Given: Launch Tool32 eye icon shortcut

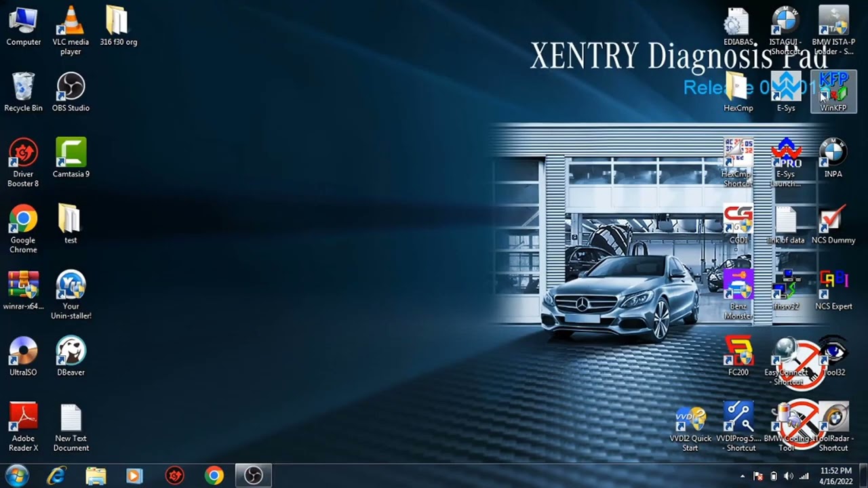Looking at the screenshot, I should click(833, 357).
